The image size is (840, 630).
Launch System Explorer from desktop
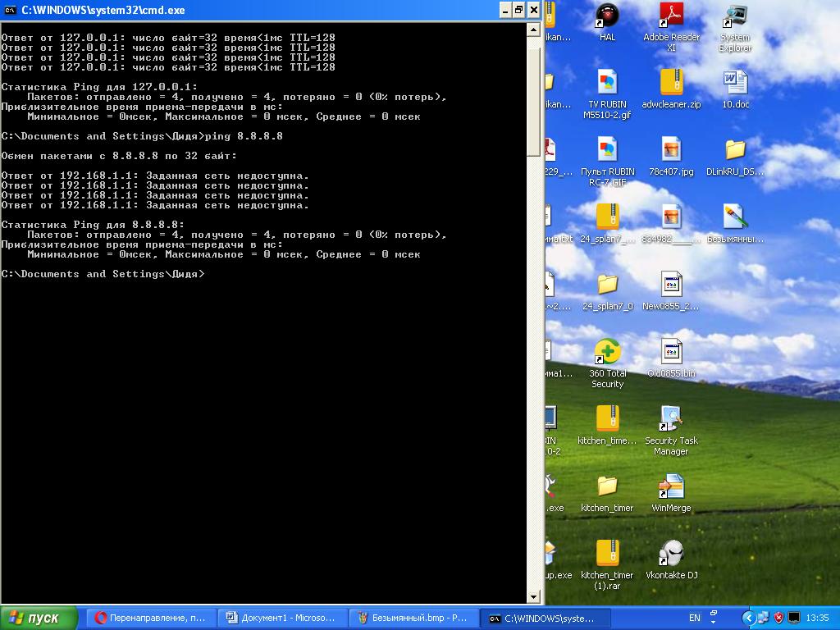coord(735,16)
